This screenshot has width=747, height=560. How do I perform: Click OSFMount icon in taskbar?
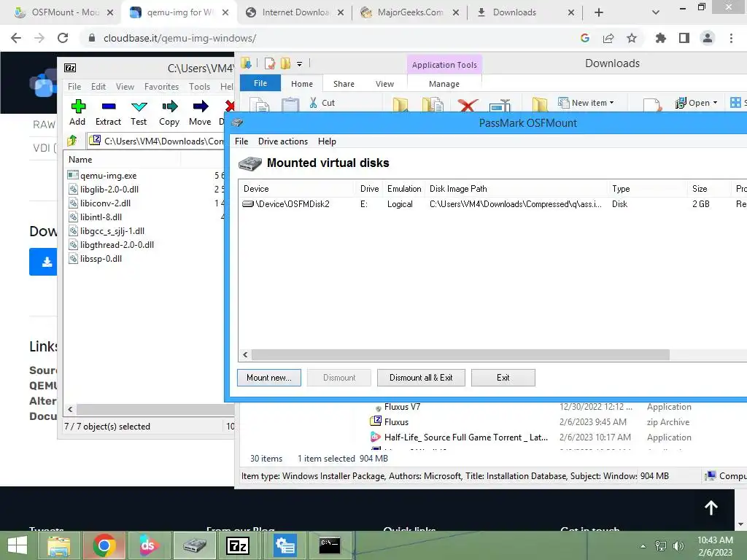click(194, 545)
